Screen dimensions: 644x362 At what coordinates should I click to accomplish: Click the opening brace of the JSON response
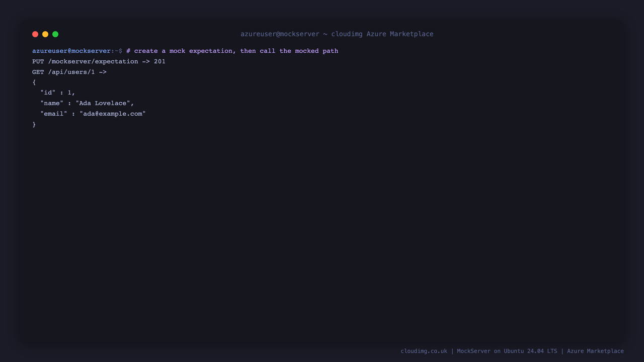34,82
